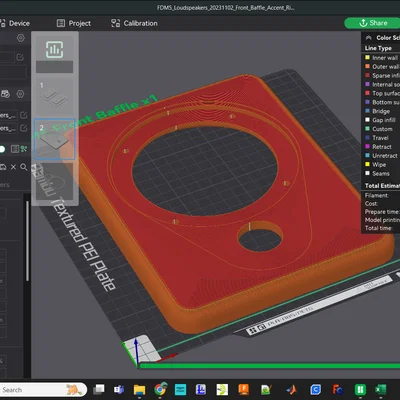Click the green Share button
The width and height of the screenshot is (400, 400).
(373, 23)
